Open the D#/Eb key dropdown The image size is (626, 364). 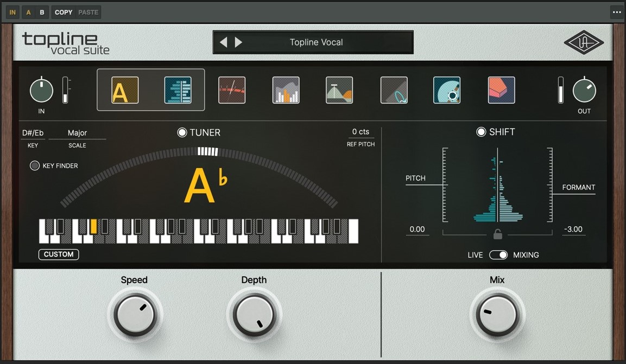coord(33,133)
